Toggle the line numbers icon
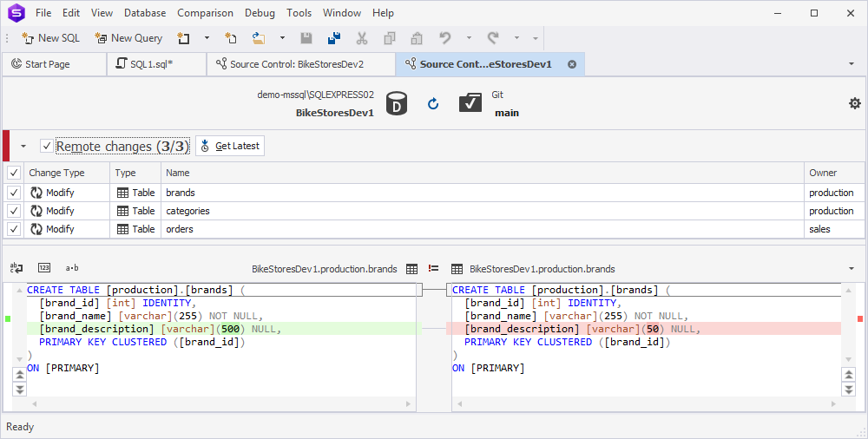868x439 pixels. pyautogui.click(x=44, y=268)
